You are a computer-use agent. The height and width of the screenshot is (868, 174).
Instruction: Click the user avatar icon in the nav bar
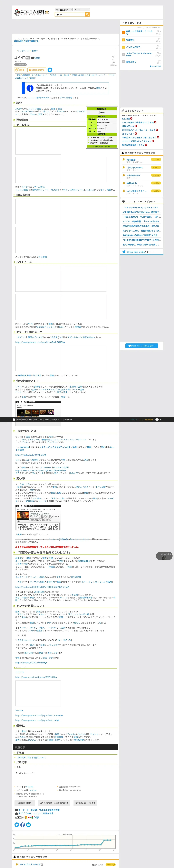point(157,420)
